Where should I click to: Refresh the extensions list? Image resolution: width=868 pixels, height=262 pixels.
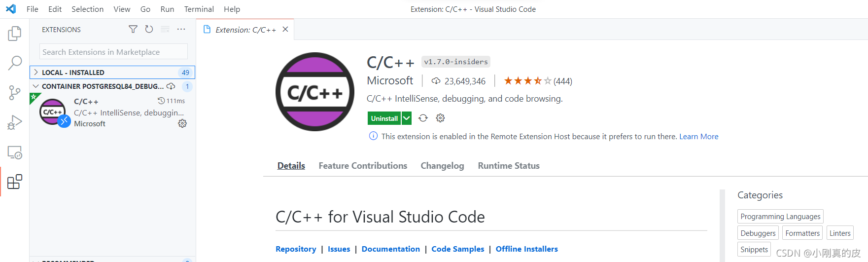pyautogui.click(x=149, y=30)
